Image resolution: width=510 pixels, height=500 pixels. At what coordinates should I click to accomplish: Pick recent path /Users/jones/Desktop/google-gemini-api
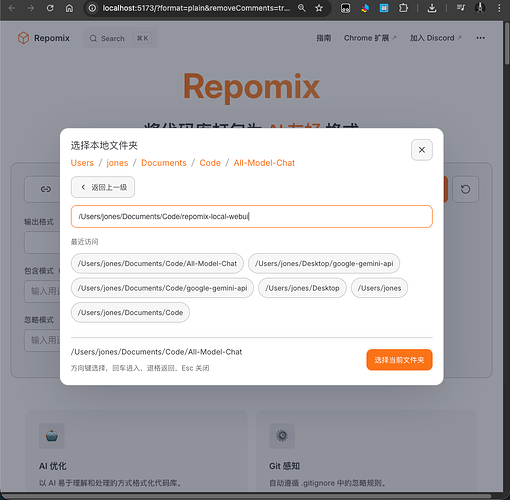(x=324, y=263)
